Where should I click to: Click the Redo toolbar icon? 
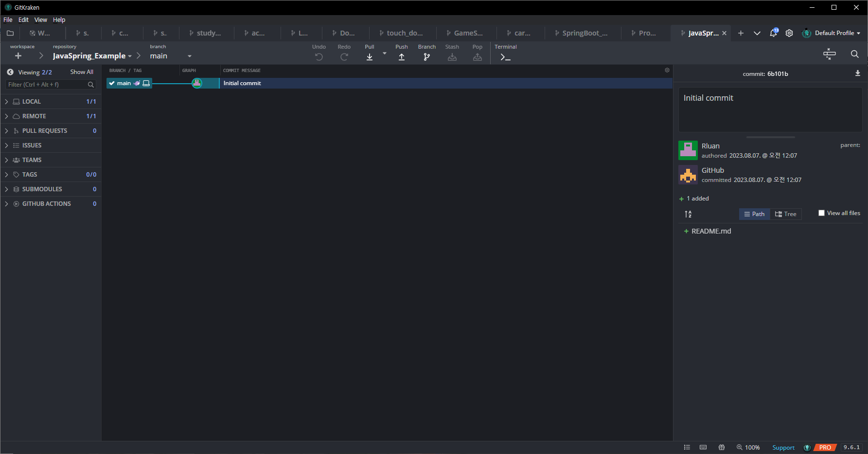(x=344, y=57)
